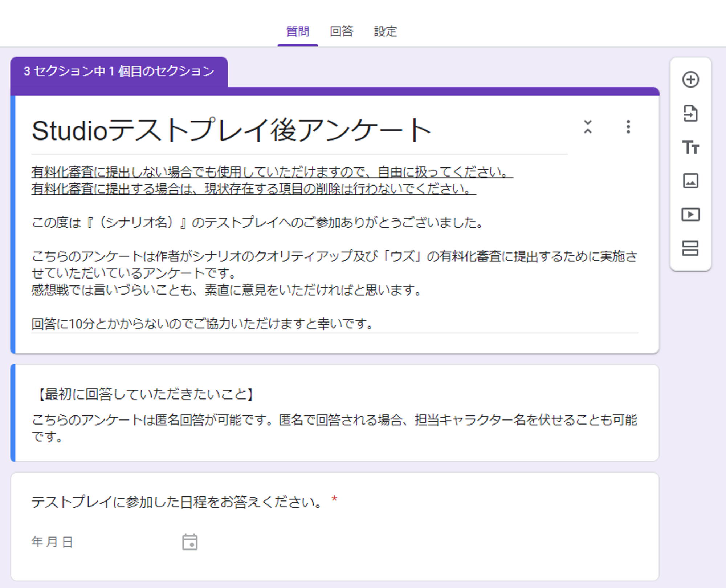Screen dimensions: 726x588
Task: Click the Add question plus icon
Action: (690, 80)
